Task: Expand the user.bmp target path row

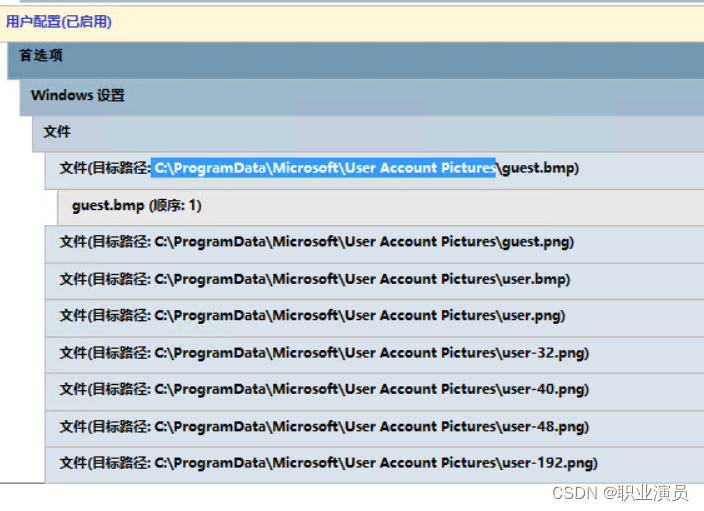Action: tap(374, 281)
